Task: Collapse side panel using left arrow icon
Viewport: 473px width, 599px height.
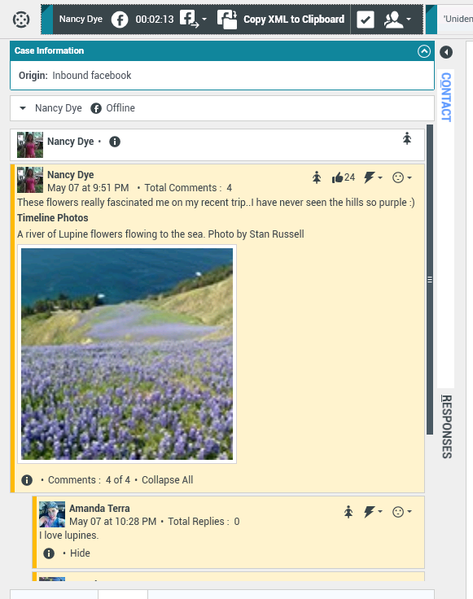Action: 446,52
